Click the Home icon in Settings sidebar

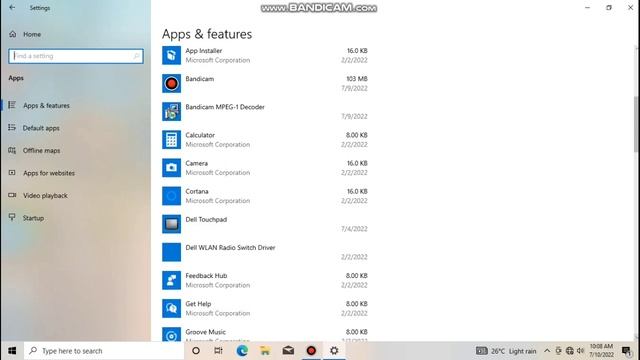pos(13,34)
